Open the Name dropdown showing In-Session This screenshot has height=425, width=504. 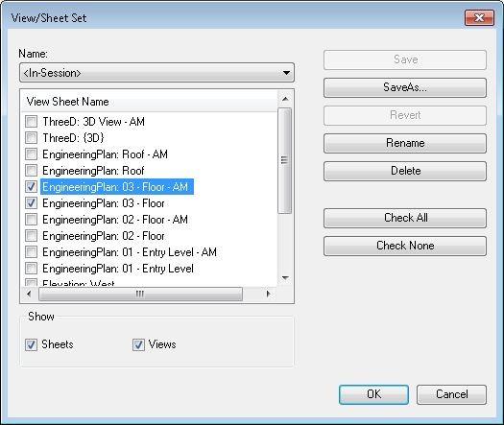pos(156,73)
